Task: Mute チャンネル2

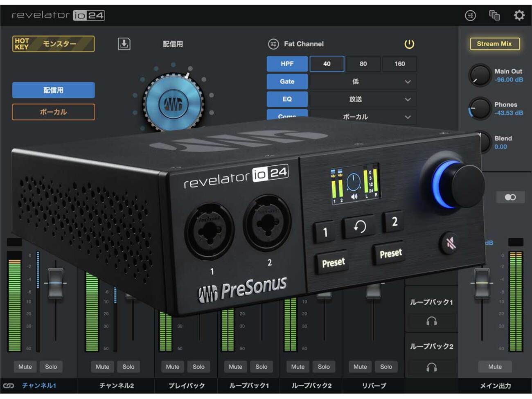Action: click(x=102, y=367)
